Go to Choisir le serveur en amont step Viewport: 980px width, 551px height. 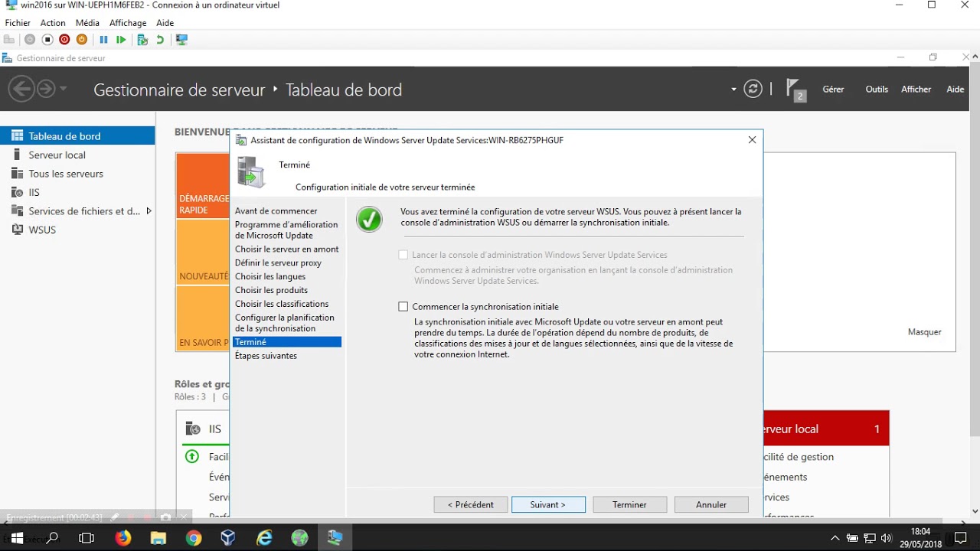(x=287, y=249)
